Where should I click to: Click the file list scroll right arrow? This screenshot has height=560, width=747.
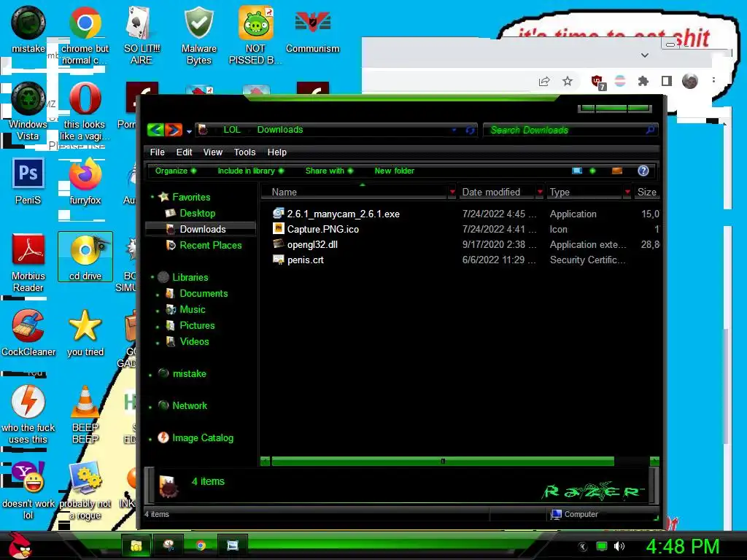pyautogui.click(x=654, y=461)
